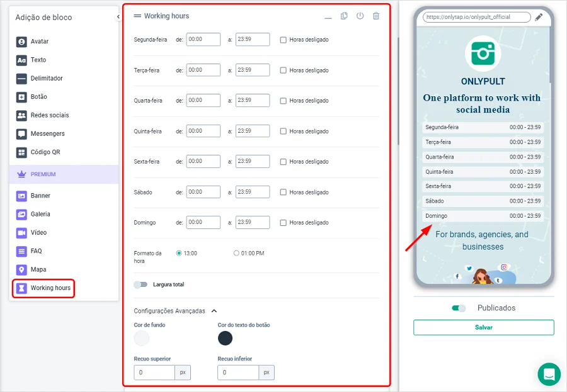This screenshot has width=567, height=392.
Task: Minimize the Working hours block panel
Action: click(328, 17)
